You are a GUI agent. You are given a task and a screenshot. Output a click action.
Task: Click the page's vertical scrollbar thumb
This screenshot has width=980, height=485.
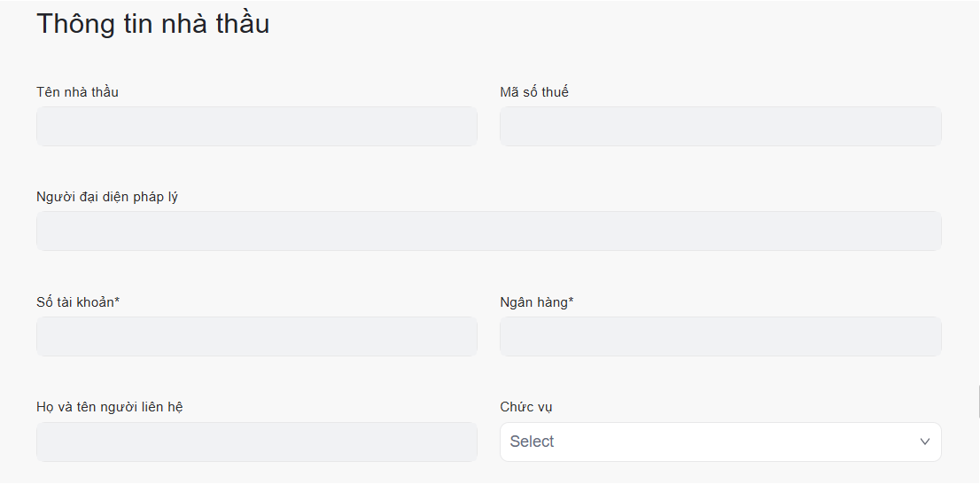pyautogui.click(x=978, y=401)
